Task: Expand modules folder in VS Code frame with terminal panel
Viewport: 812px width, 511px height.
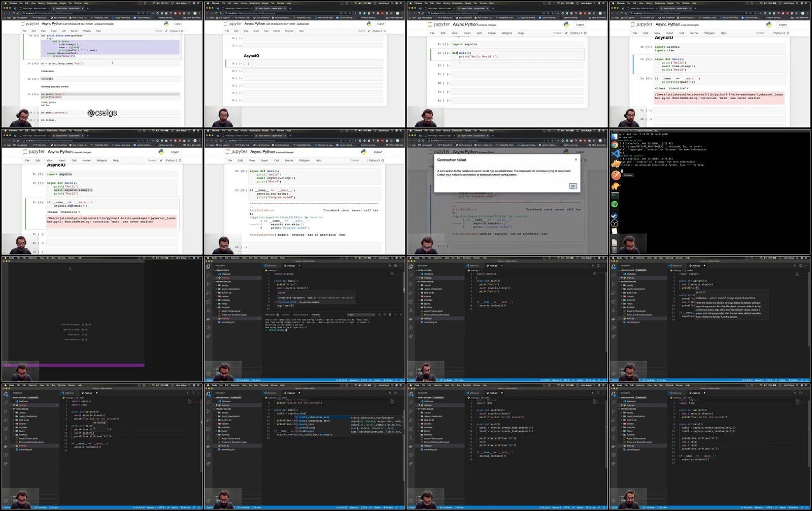Action: [223, 300]
